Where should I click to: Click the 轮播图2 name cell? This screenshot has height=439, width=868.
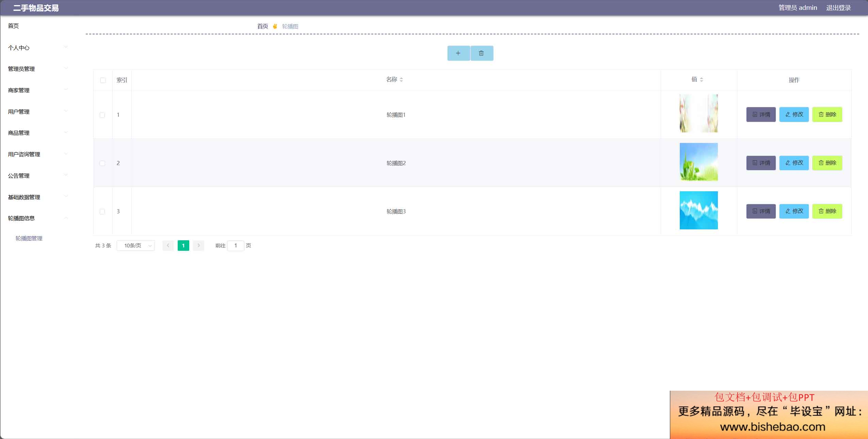click(396, 163)
